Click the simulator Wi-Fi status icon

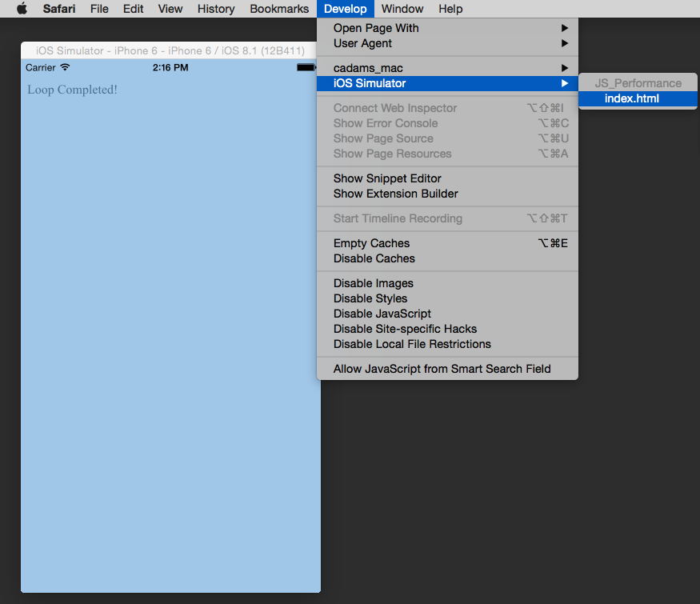[65, 67]
